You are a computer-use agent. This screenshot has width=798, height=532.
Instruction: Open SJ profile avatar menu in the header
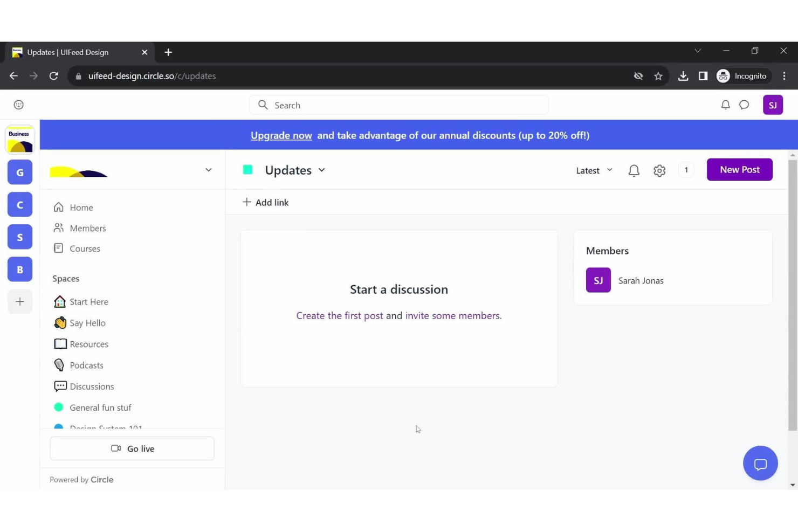point(773,105)
